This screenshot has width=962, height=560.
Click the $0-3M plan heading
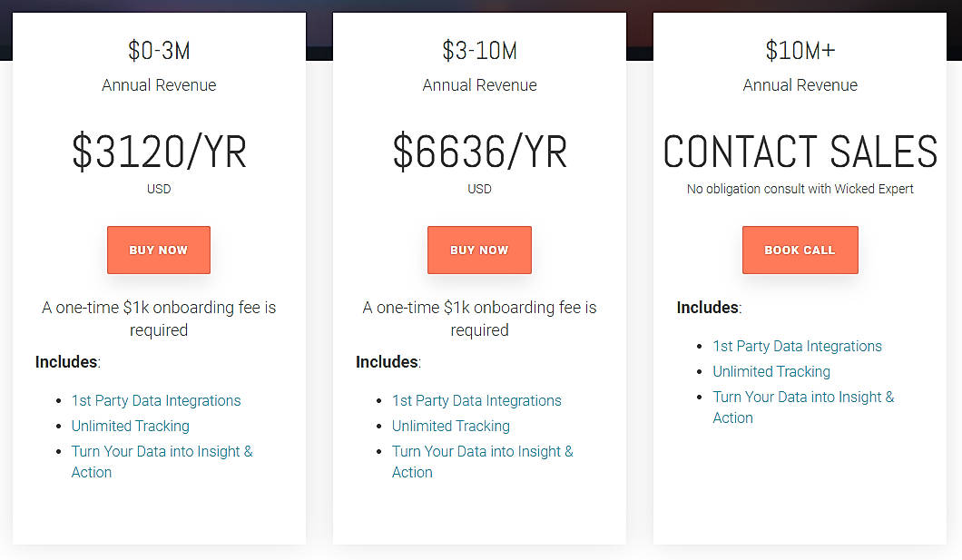[159, 51]
